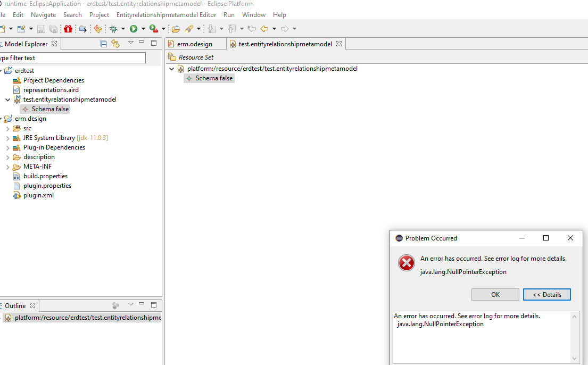This screenshot has height=365, width=588.
Task: Minimize the Outline view panel
Action: point(142,305)
